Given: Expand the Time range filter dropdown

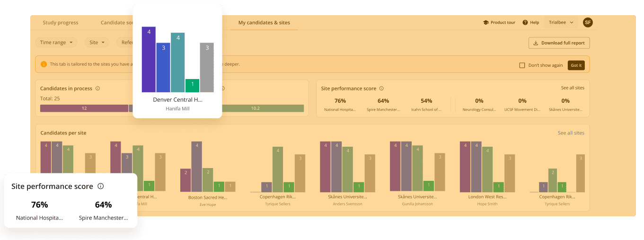Looking at the screenshot, I should tap(56, 43).
